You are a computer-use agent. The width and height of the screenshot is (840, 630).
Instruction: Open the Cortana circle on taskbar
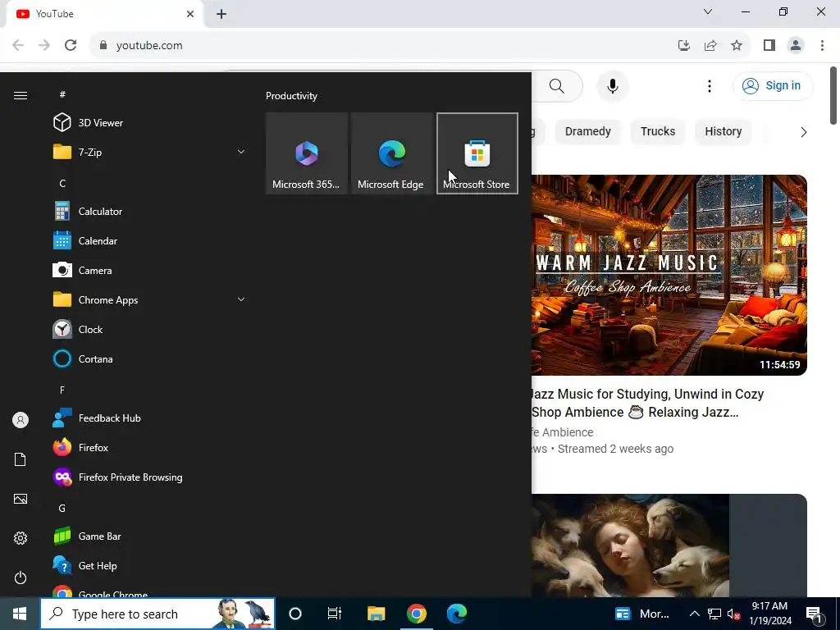(295, 614)
